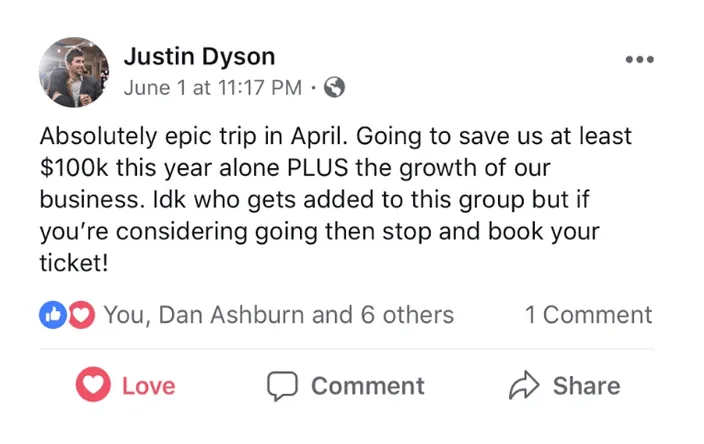
Task: Open the June 1 at 11:17 PM timestamp
Action: 212,88
